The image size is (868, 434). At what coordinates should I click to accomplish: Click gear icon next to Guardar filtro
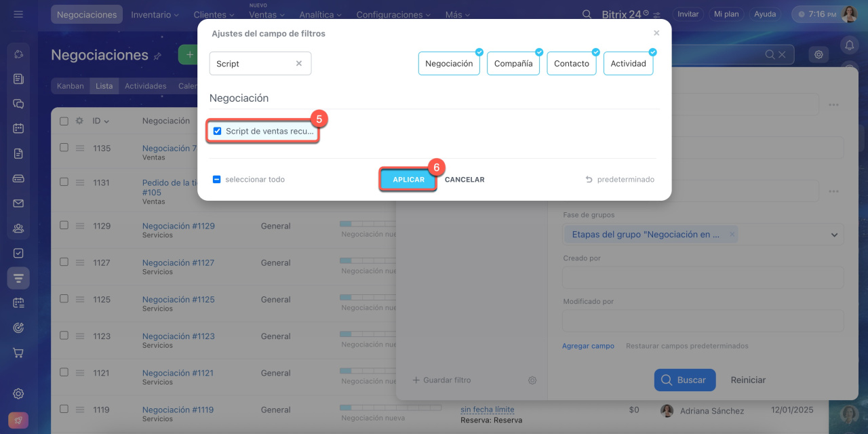[x=532, y=380]
